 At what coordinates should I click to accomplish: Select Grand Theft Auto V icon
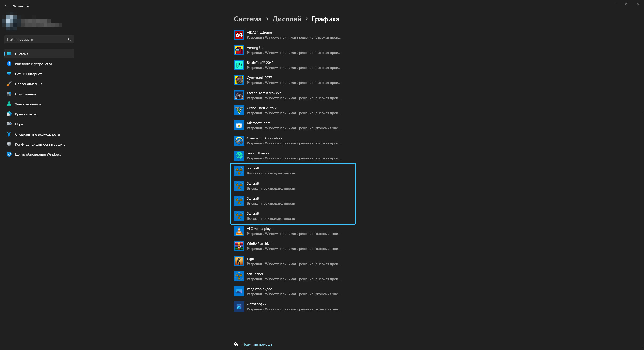point(239,110)
